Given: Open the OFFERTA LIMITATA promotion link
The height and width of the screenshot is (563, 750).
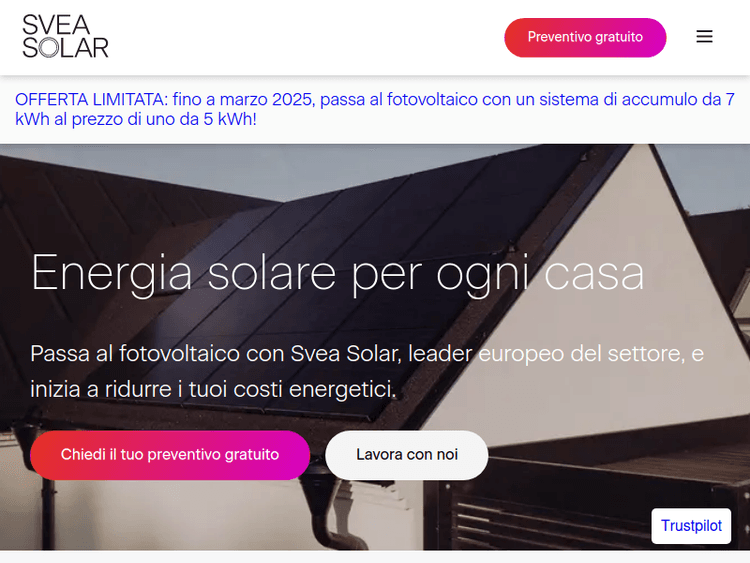Looking at the screenshot, I should coord(375,109).
